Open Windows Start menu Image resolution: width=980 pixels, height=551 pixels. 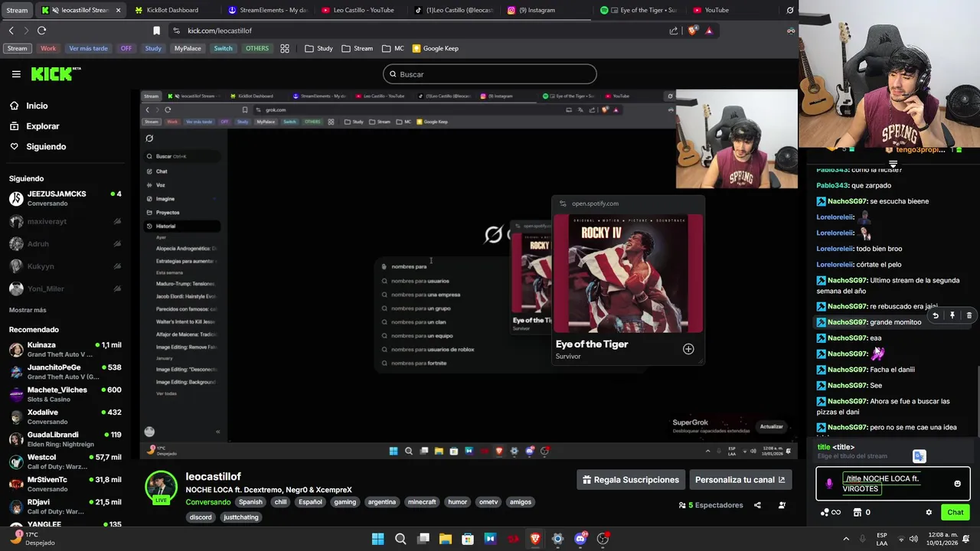point(377,539)
